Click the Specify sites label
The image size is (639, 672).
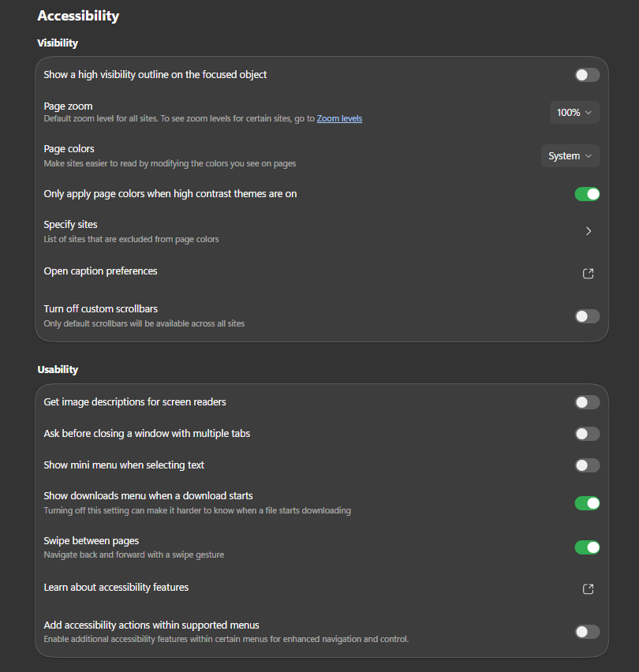[x=71, y=225]
